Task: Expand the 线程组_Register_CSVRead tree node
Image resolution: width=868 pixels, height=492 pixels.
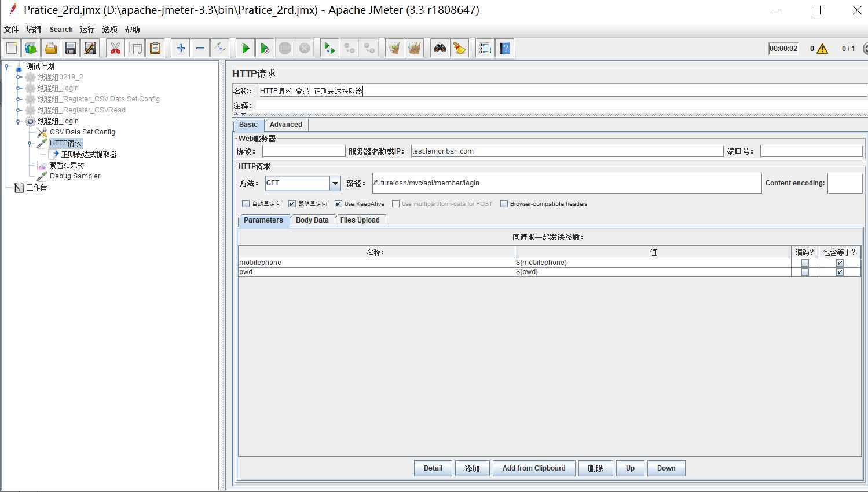Action: pos(18,110)
